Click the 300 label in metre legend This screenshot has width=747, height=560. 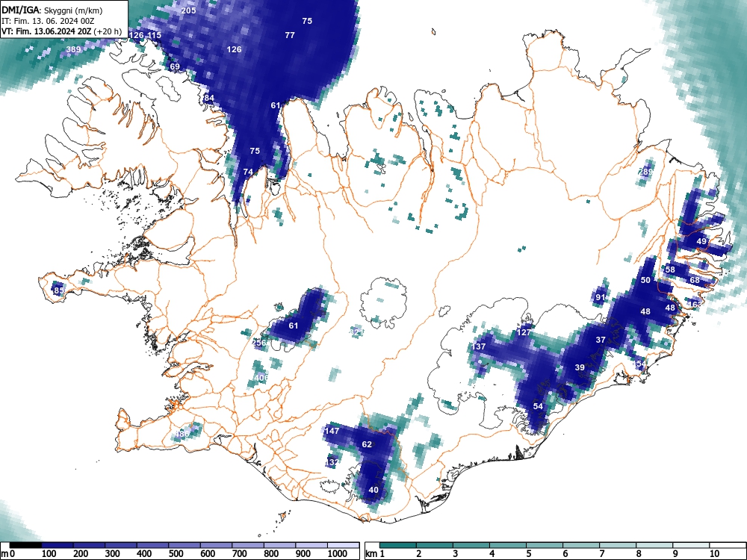[x=113, y=553]
